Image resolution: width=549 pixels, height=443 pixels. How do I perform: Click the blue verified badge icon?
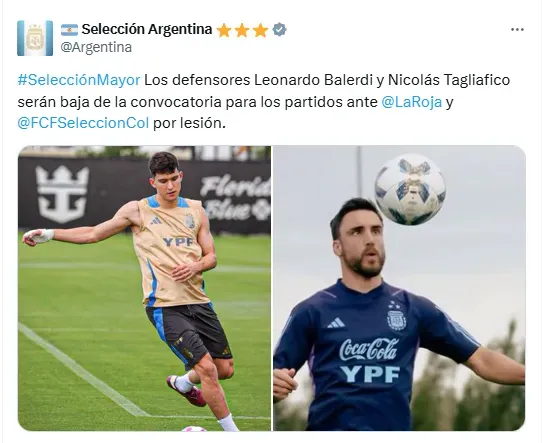click(x=279, y=30)
